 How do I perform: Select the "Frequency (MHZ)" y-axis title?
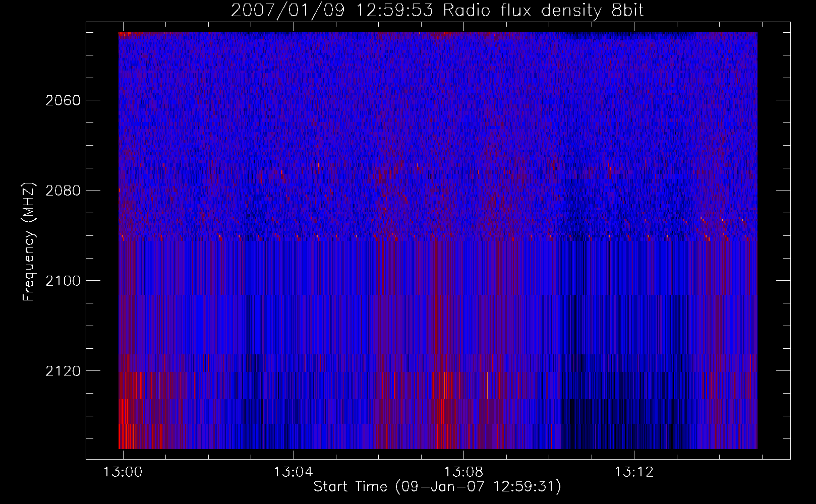(x=29, y=241)
